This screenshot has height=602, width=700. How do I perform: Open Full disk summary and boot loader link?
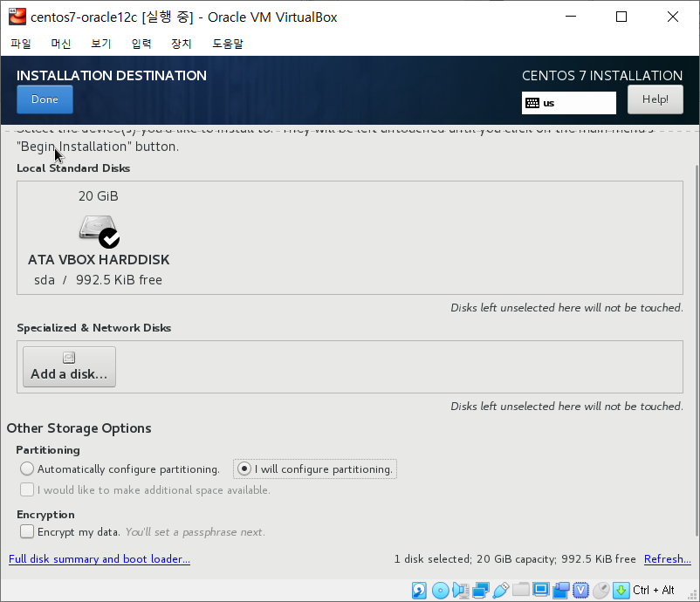click(x=100, y=558)
